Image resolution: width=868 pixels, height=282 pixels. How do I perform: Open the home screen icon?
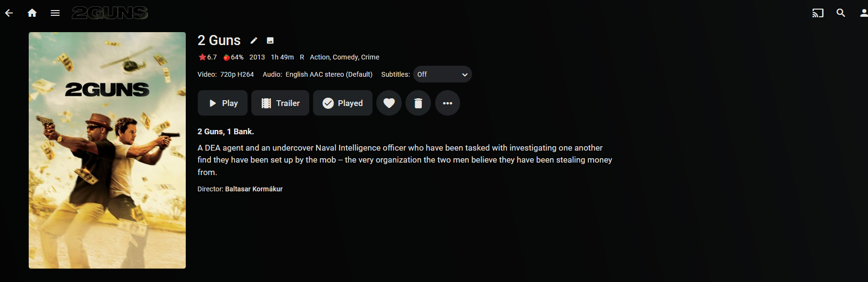coord(32,13)
